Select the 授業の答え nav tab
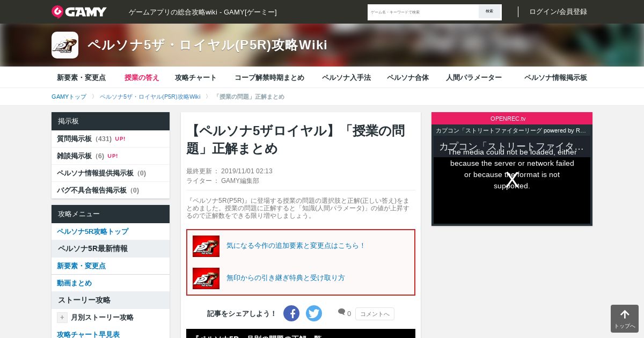This screenshot has width=644, height=338. click(142, 77)
